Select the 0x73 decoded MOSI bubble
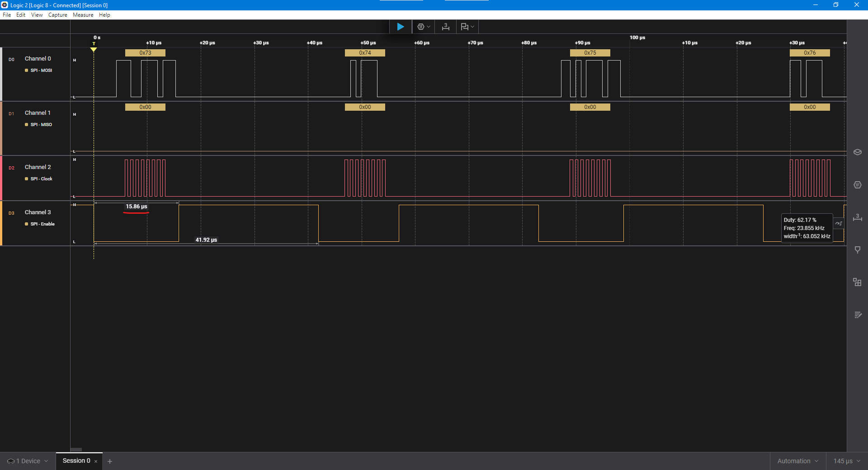 point(145,53)
